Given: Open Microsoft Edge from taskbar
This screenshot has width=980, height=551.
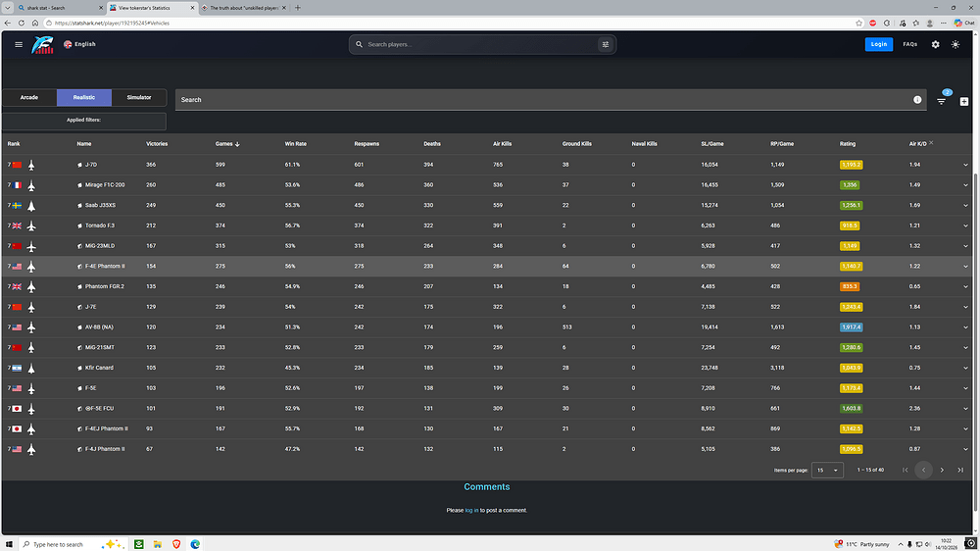Looking at the screenshot, I should pos(195,544).
